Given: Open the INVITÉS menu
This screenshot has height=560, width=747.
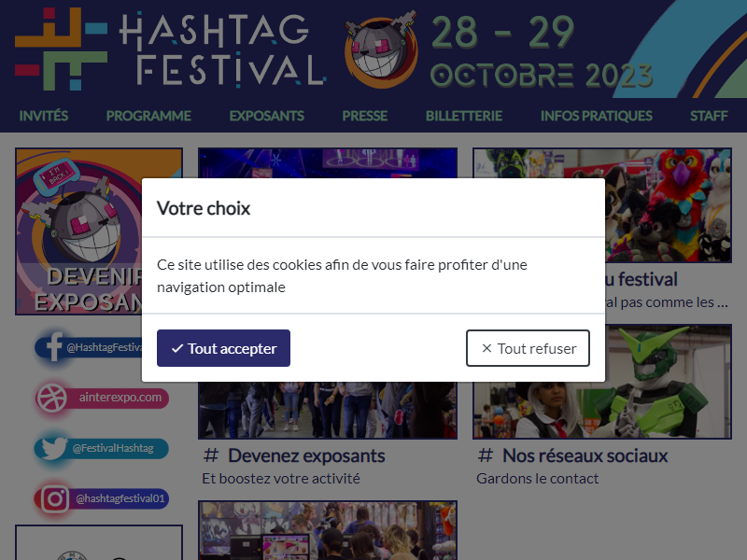Looking at the screenshot, I should 43,116.
